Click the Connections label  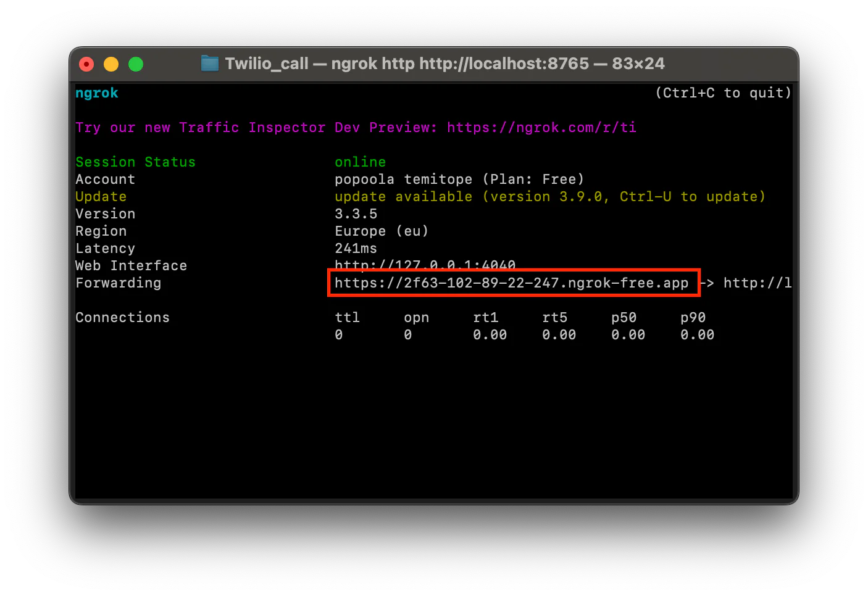tap(123, 318)
